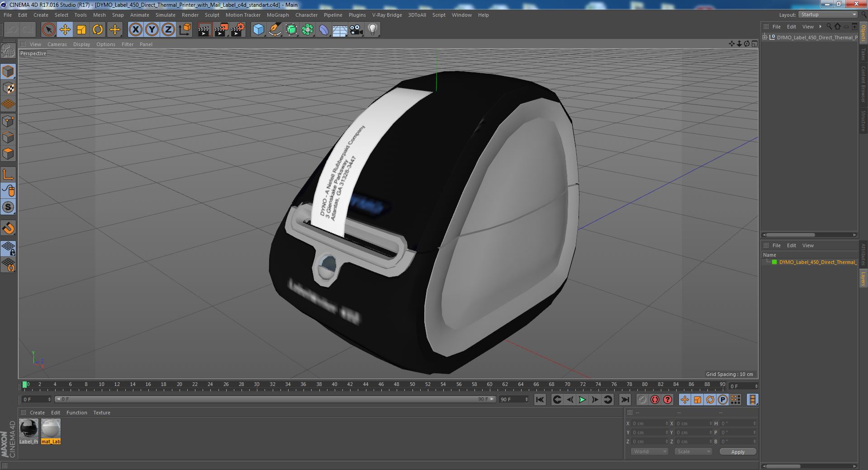868x470 pixels.
Task: Switch to Texture mode
Action: coord(8,88)
